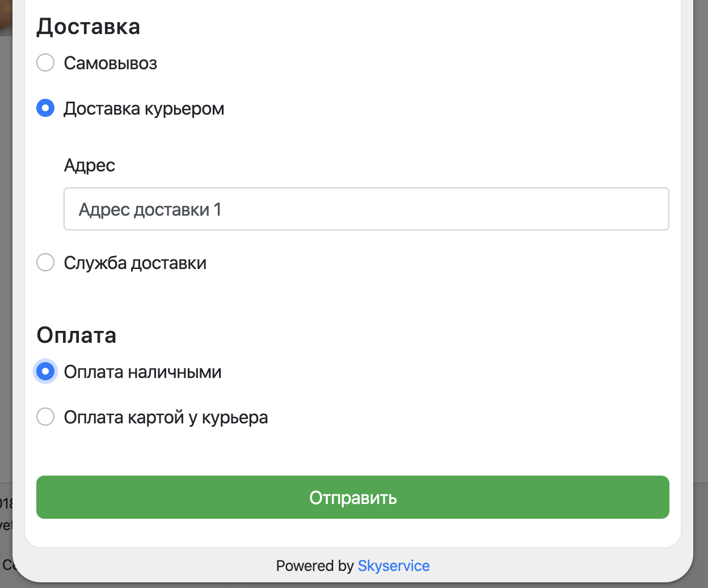Click the dimmed backdrop right of the dialog
The width and height of the screenshot is (708, 588).
(701, 284)
